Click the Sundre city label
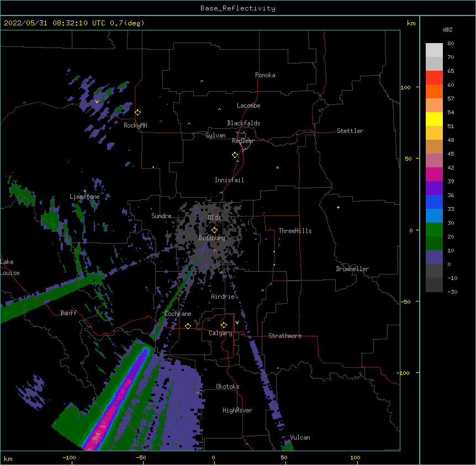 (x=161, y=216)
